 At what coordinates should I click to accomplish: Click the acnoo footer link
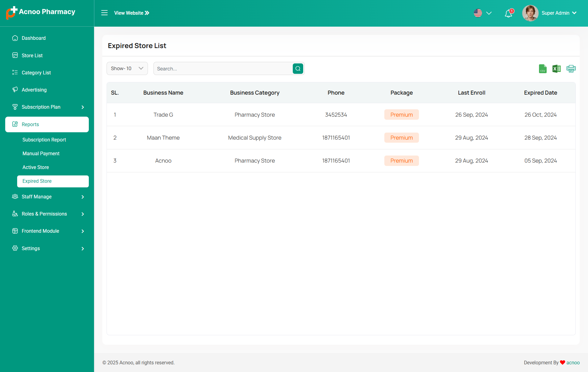[573, 363]
